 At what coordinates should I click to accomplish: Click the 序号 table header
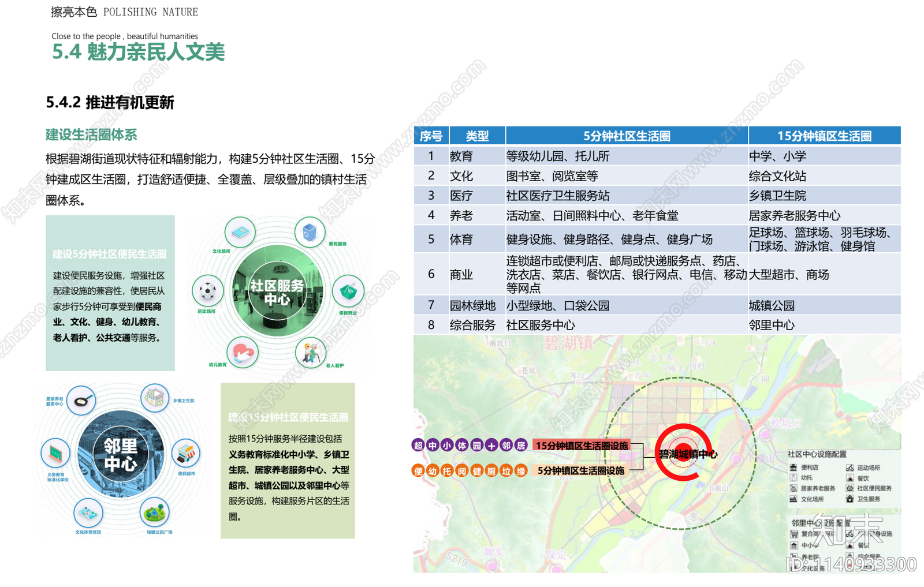click(431, 136)
